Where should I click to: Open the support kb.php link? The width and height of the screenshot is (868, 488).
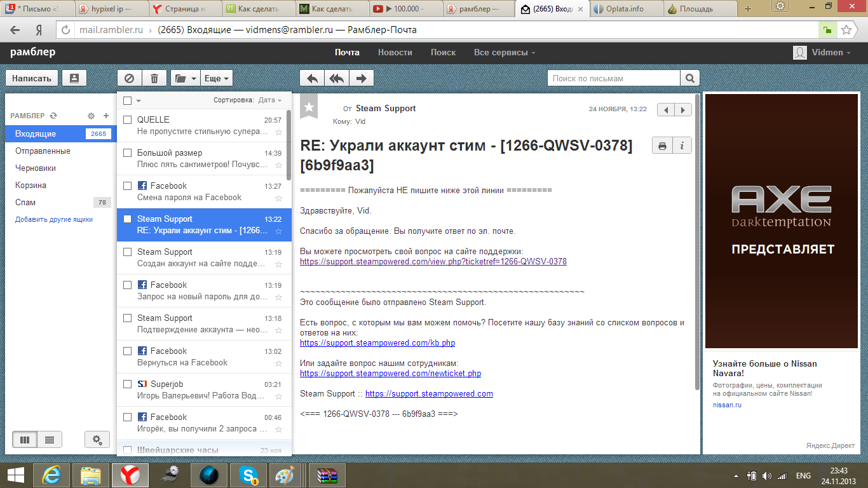click(x=377, y=342)
